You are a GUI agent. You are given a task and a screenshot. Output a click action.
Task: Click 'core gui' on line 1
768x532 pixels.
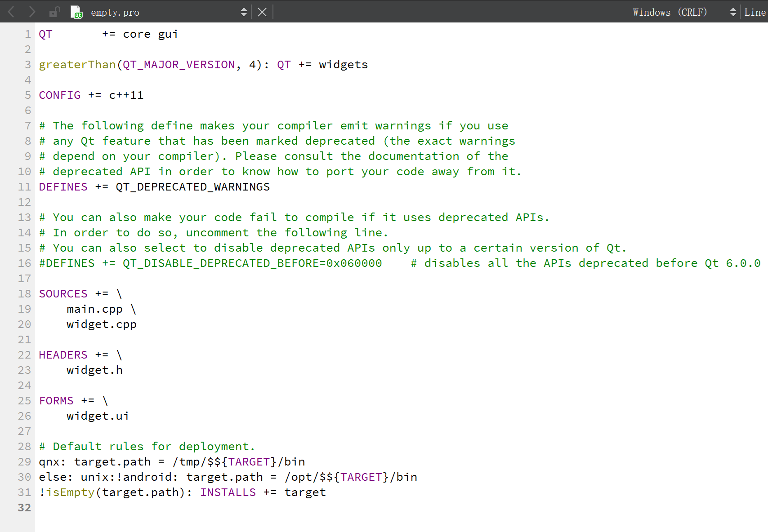click(x=151, y=34)
